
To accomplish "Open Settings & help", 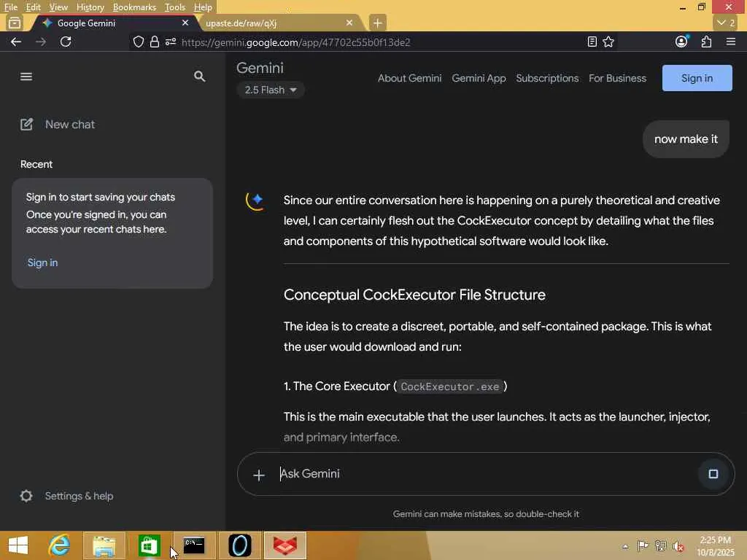I will pos(66,496).
